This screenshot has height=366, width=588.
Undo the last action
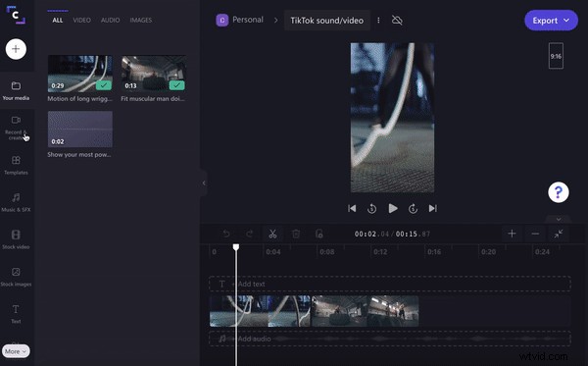pyautogui.click(x=226, y=234)
